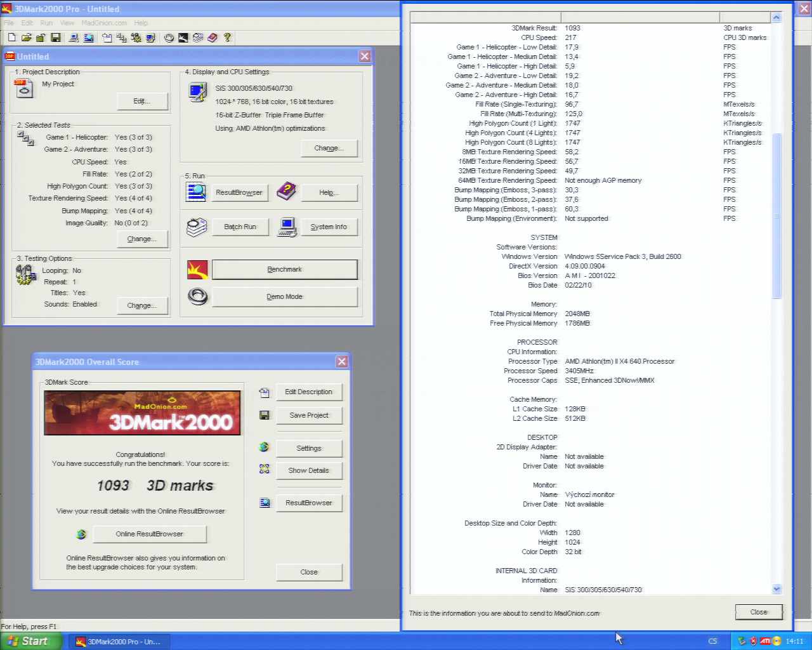812x650 pixels.
Task: Click the red 3DMark icon beside Benchmark
Action: [x=197, y=269]
